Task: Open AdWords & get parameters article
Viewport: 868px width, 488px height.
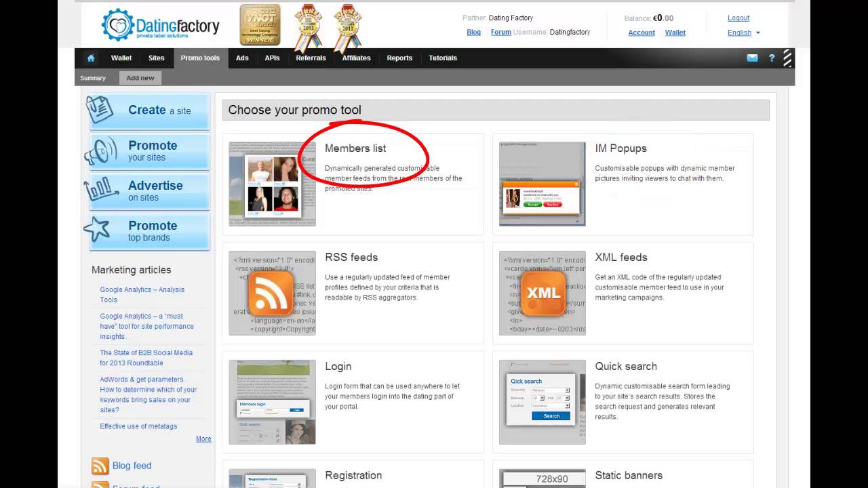Action: [x=149, y=394]
